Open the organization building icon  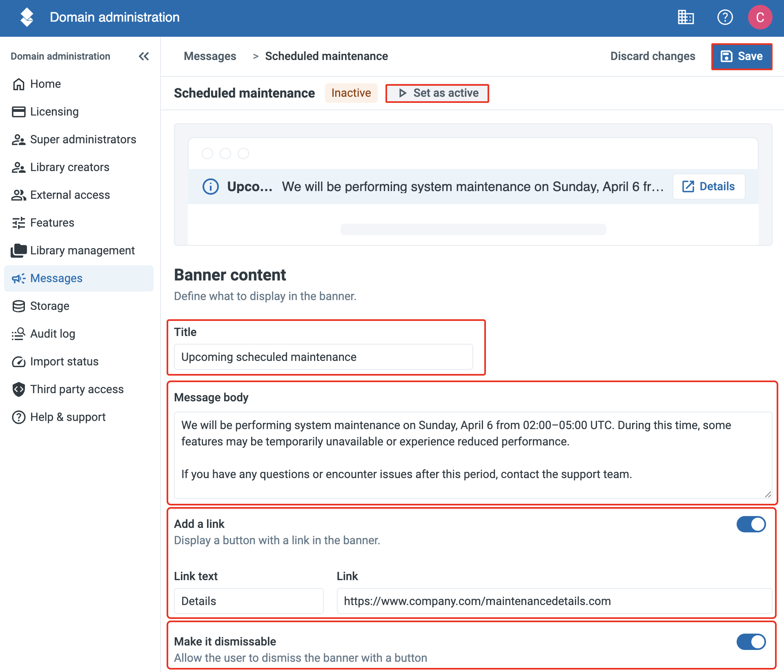[x=686, y=17]
